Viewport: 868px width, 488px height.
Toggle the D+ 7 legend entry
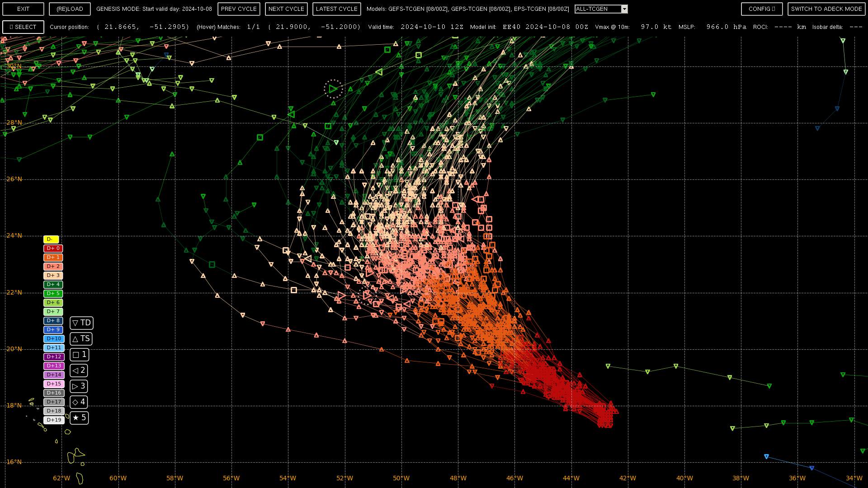pyautogui.click(x=53, y=312)
